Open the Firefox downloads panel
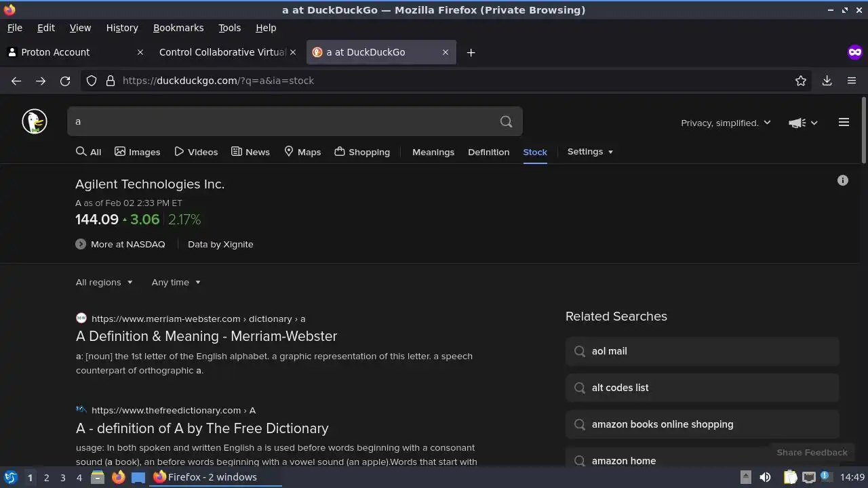 [827, 81]
